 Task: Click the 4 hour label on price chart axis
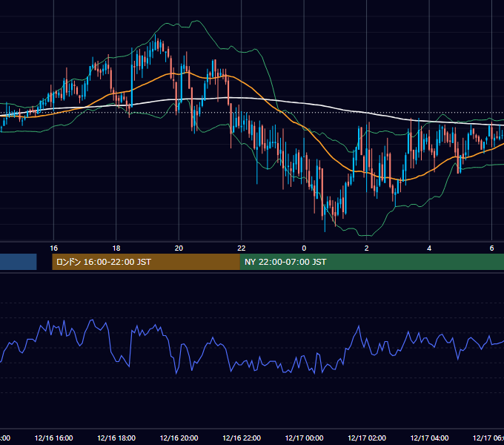click(x=429, y=248)
